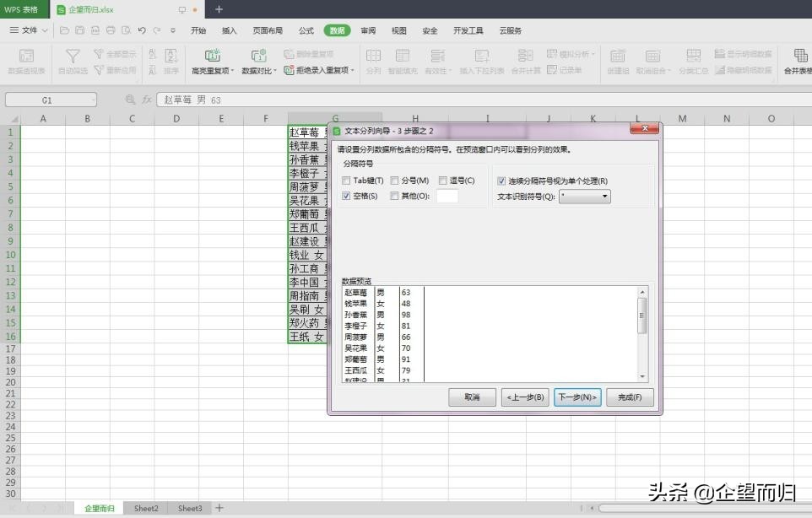Click the 取消组合 ungroup icon
Screen dimensions: 812x518
pos(652,56)
